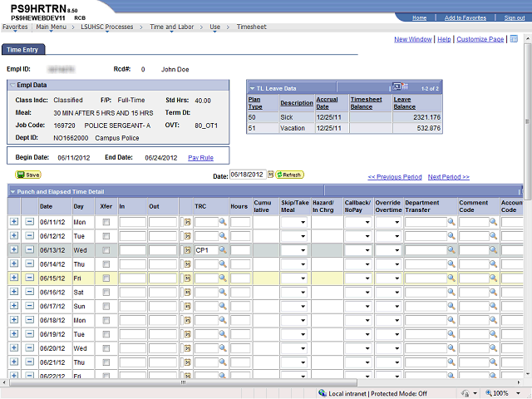Collapse the Empl Data section
Image resolution: width=532 pixels, height=399 pixels.
pyautogui.click(x=12, y=85)
